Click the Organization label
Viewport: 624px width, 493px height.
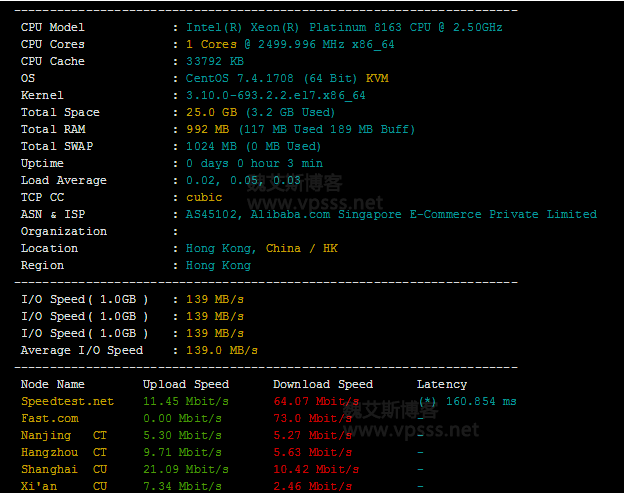[64, 231]
